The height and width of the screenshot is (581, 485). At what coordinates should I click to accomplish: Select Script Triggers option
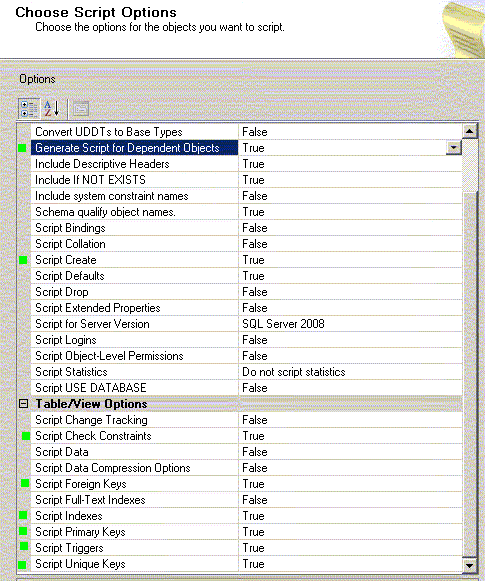click(69, 548)
